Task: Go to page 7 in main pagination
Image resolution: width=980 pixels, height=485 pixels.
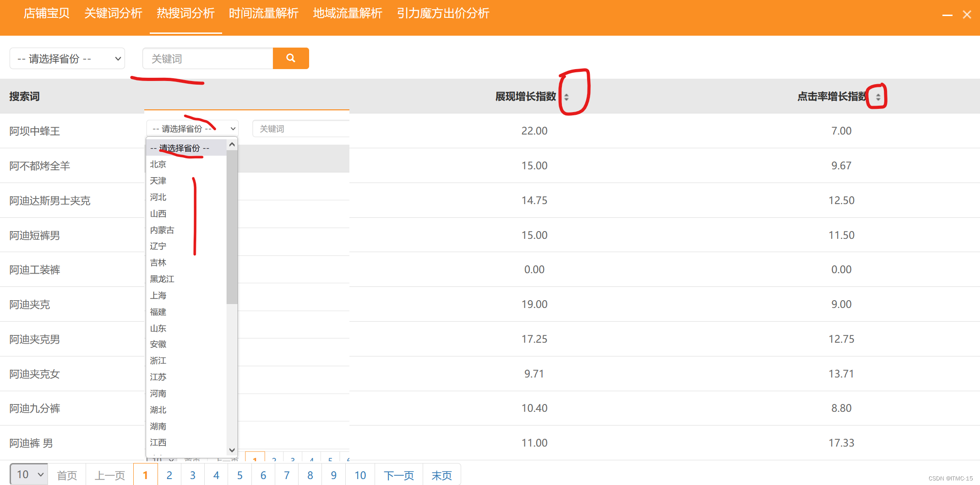Action: [287, 475]
